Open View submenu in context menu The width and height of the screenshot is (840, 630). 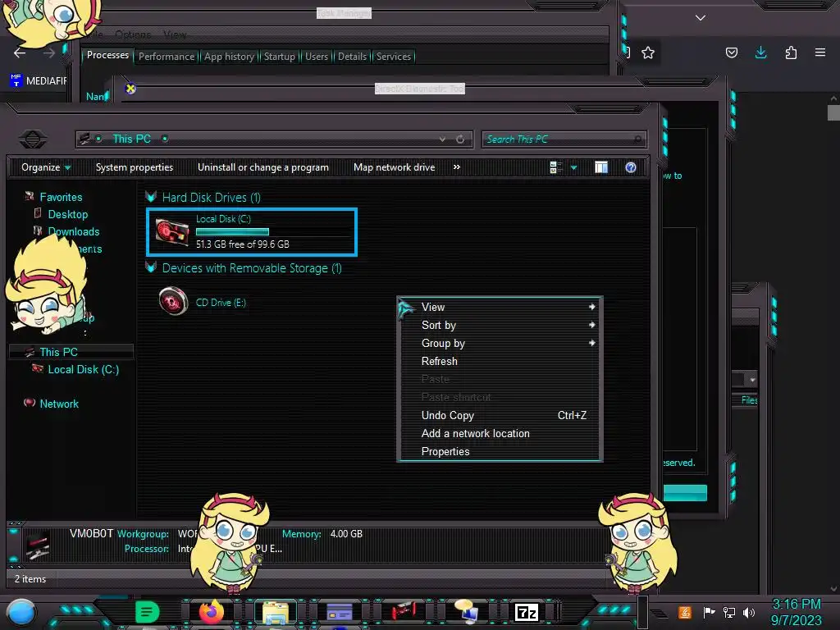[500, 307]
